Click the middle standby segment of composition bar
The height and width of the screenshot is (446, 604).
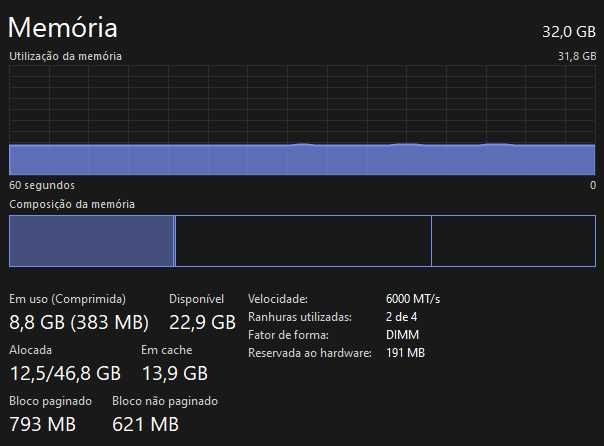coord(303,241)
